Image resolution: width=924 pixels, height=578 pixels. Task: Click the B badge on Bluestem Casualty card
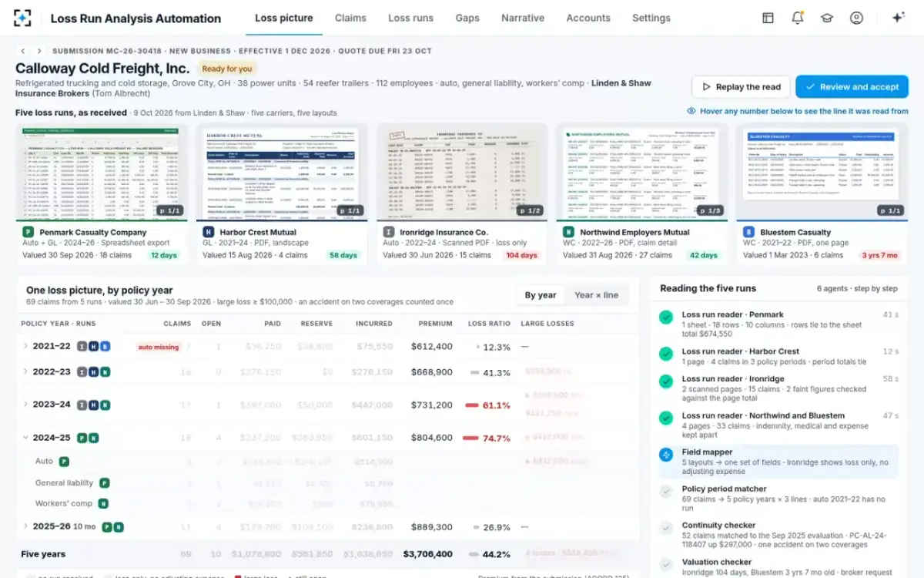point(748,232)
